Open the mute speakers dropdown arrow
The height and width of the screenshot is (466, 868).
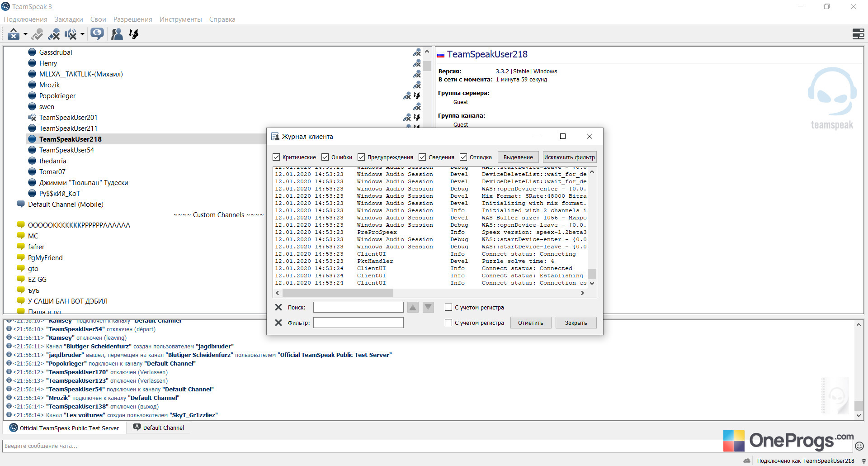(82, 34)
